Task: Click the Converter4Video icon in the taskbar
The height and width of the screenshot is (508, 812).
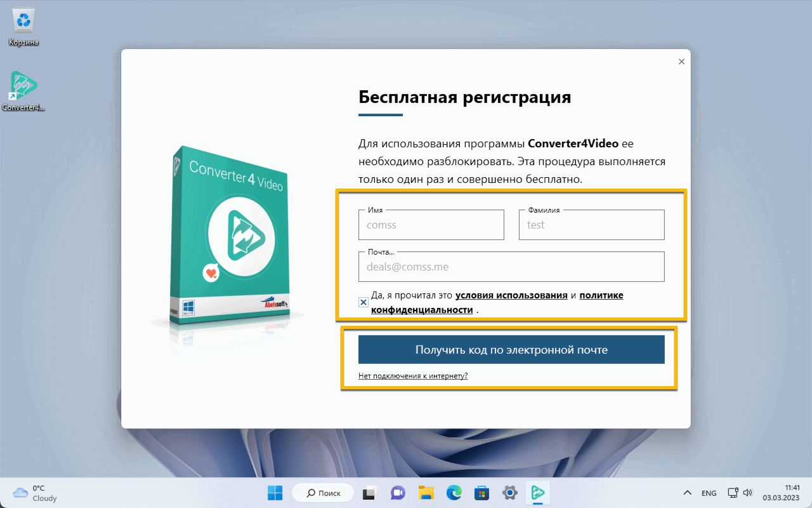Action: (537, 492)
